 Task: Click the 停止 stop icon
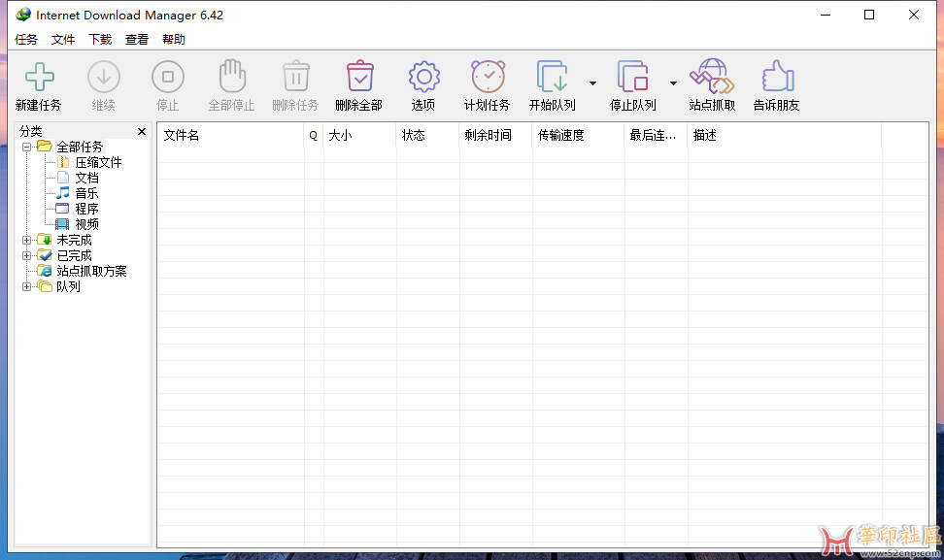pos(168,77)
